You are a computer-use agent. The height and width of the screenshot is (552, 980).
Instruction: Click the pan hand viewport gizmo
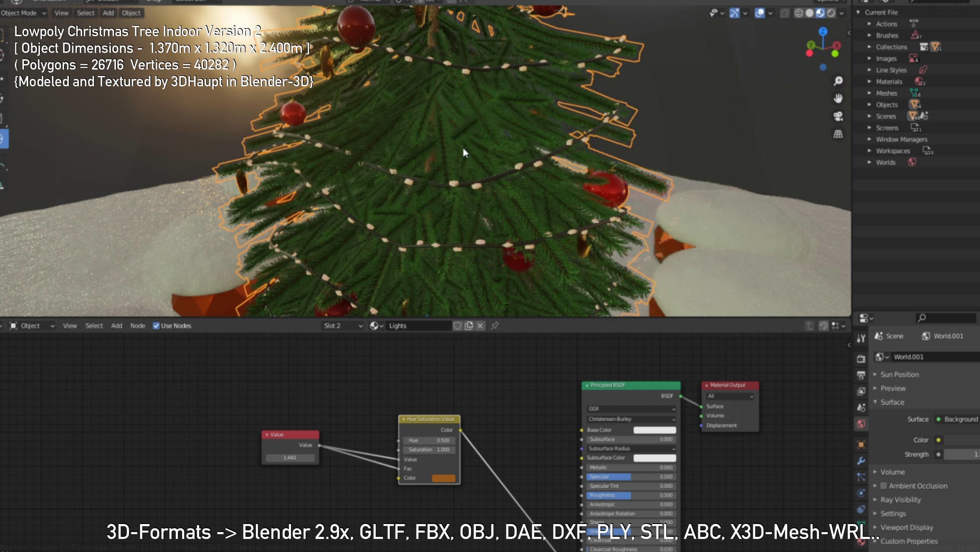click(x=838, y=99)
